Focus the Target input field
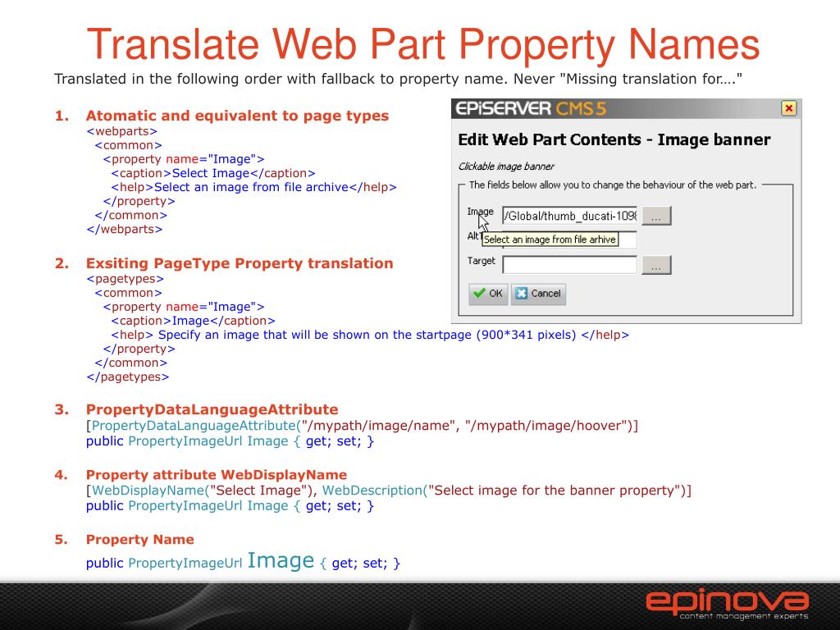This screenshot has width=840, height=630. tap(570, 265)
